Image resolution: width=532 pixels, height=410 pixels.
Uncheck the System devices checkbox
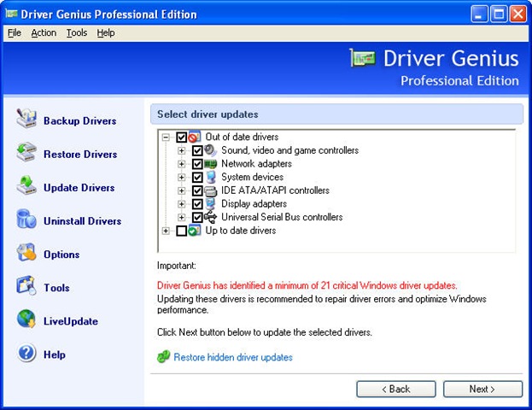click(197, 177)
